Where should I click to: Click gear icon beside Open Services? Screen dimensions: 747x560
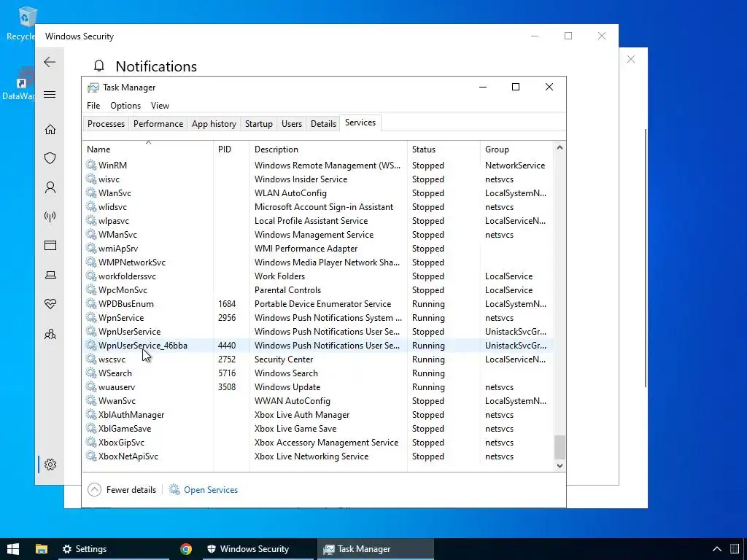point(174,489)
